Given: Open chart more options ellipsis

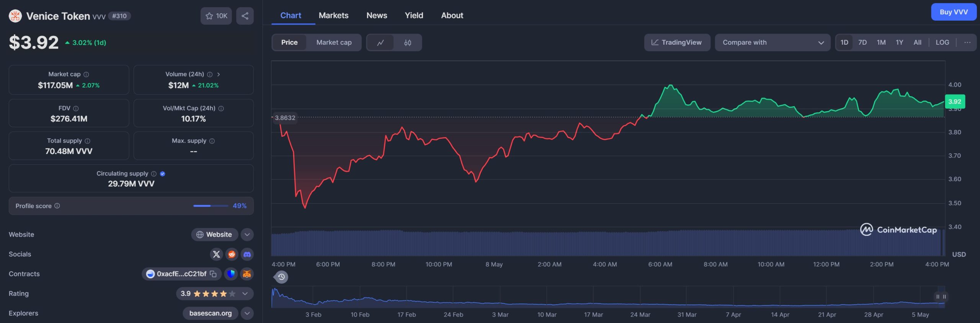Looking at the screenshot, I should (967, 42).
